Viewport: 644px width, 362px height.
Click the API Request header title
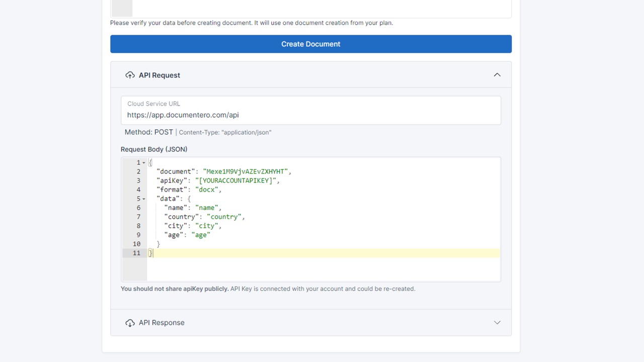tap(159, 75)
